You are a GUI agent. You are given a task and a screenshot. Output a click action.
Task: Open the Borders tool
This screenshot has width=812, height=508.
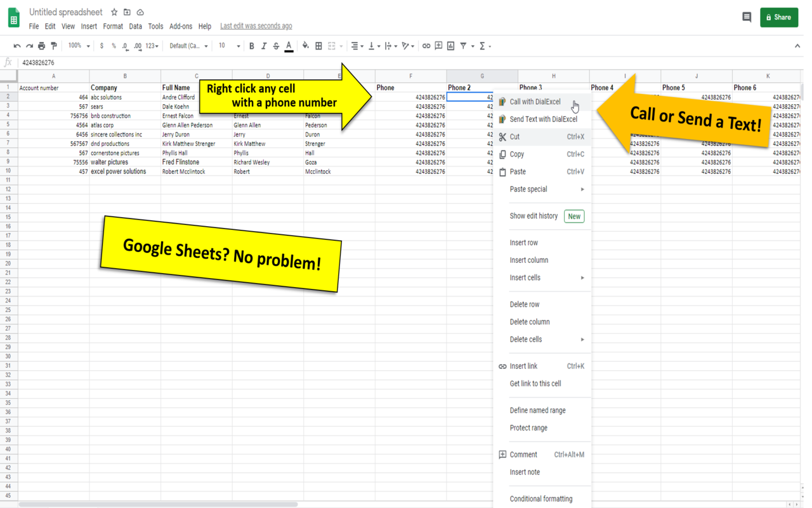[x=318, y=46]
